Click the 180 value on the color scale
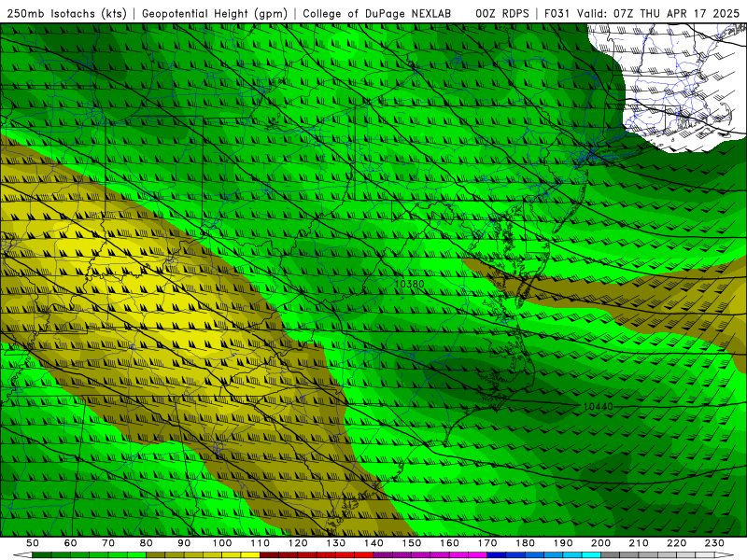 click(525, 543)
